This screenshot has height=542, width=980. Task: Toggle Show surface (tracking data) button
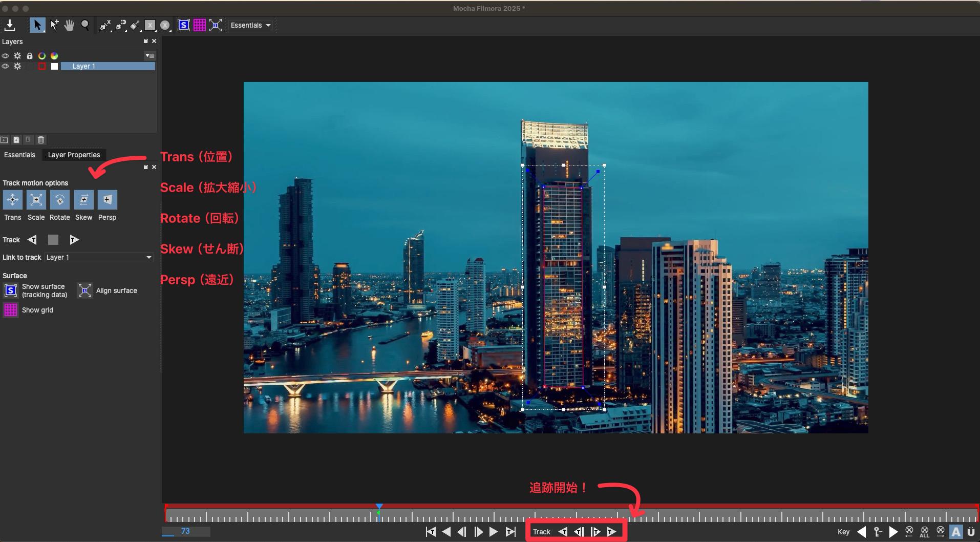pos(11,290)
